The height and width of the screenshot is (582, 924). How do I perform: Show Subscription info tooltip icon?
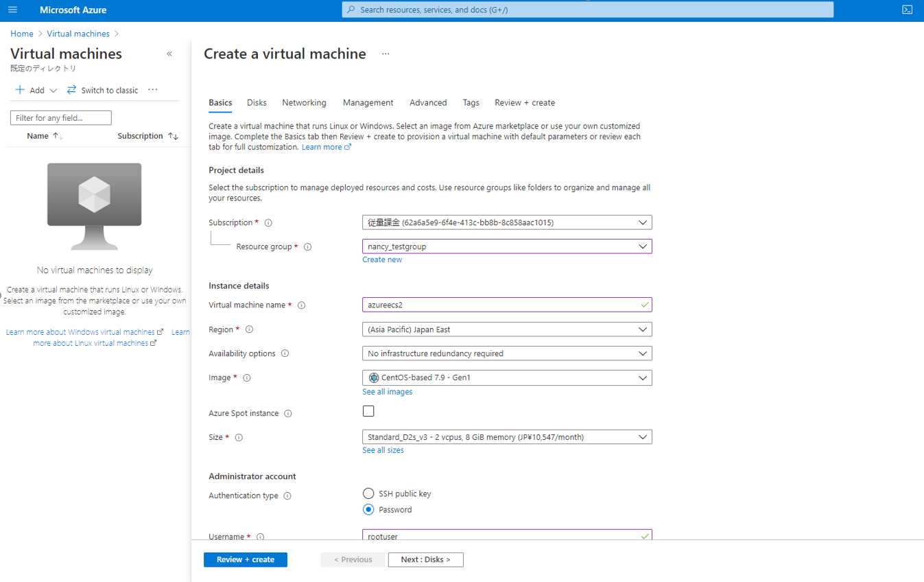coord(268,222)
